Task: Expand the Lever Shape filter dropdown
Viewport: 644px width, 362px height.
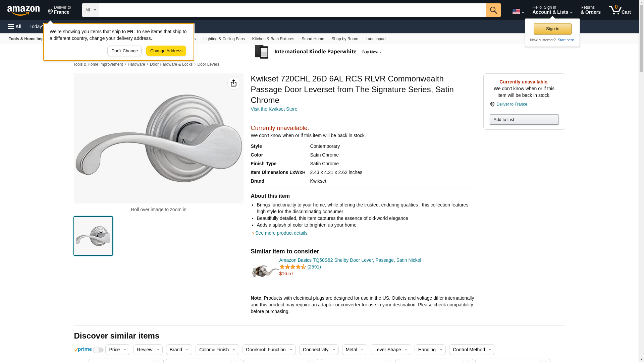Action: [391, 350]
